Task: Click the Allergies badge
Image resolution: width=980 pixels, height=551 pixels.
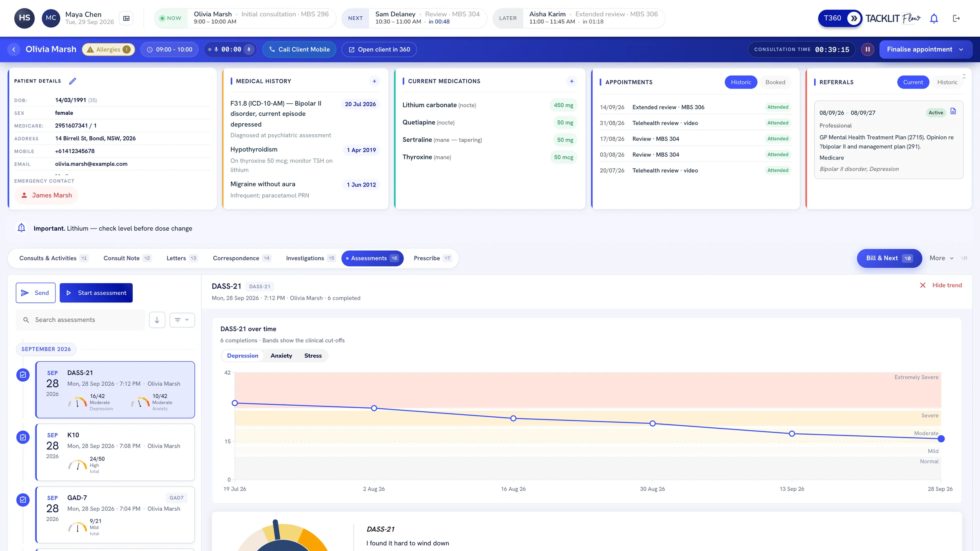Action: (109, 49)
